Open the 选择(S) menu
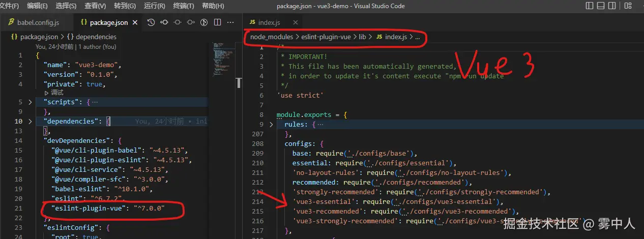Screen dimensions: 644x239 click(x=66, y=6)
